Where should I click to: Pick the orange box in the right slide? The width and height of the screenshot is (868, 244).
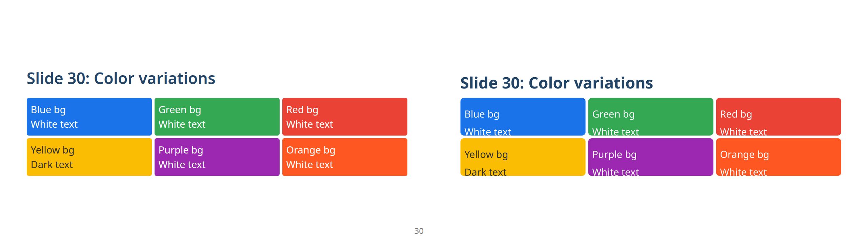778,157
